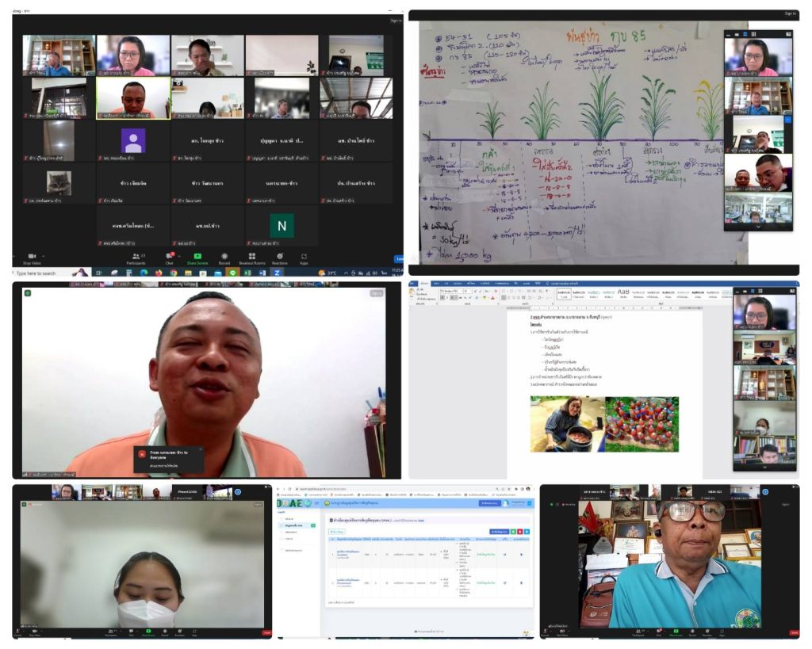The image size is (812, 649).
Task: Select the participant tile with cat avatar
Action: click(59, 184)
